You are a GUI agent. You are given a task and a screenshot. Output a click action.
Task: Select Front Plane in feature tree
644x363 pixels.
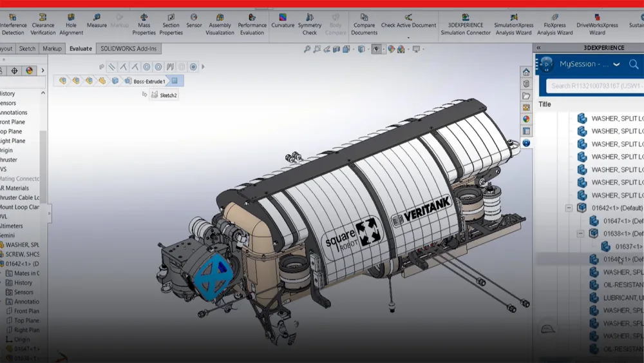[12, 122]
